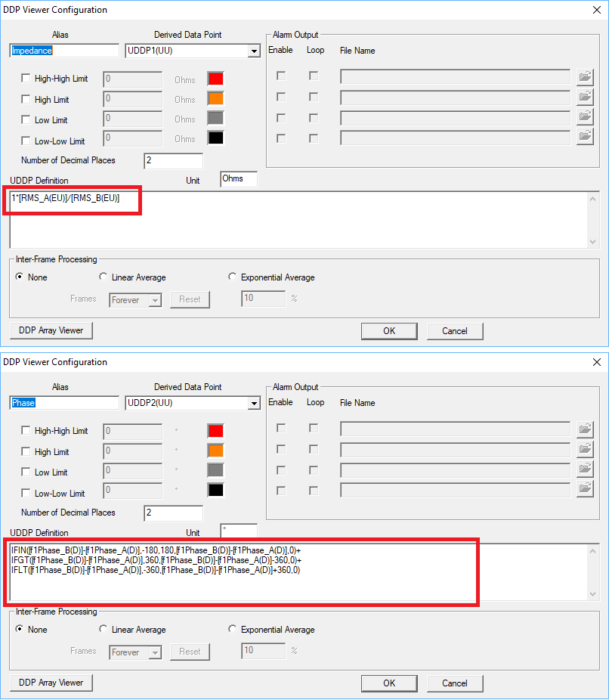609x700 pixels.
Task: Enable High Limit in Impedance dialog
Action: (x=26, y=99)
